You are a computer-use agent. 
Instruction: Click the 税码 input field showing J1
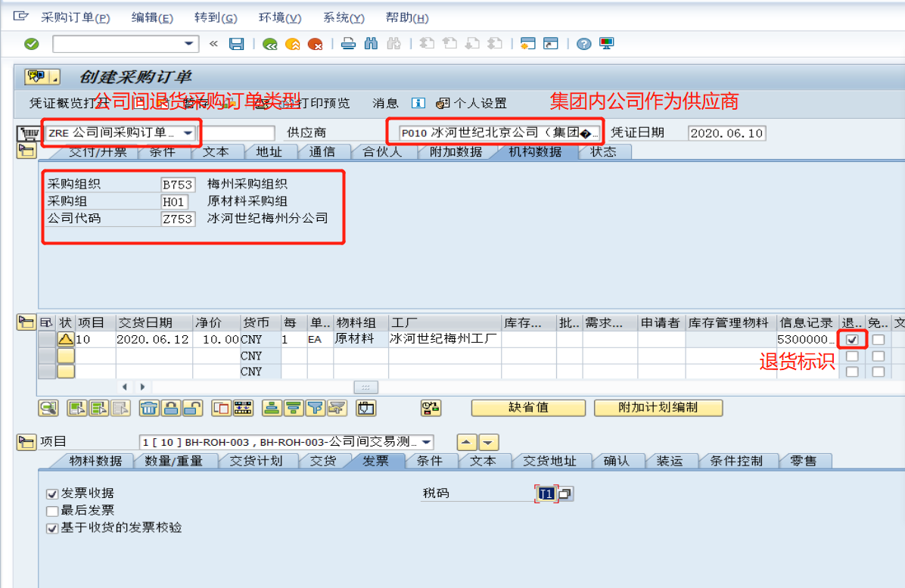[546, 492]
